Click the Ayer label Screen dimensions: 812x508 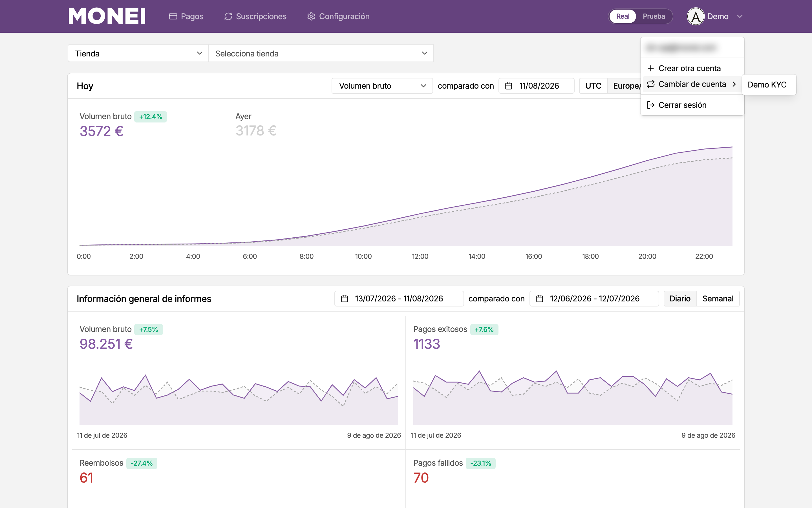click(243, 116)
